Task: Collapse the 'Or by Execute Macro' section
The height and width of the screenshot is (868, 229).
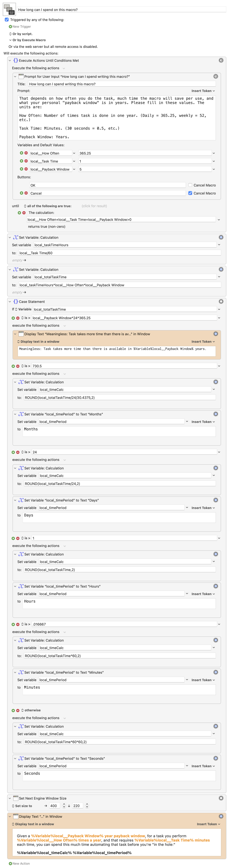Action: pyautogui.click(x=10, y=40)
